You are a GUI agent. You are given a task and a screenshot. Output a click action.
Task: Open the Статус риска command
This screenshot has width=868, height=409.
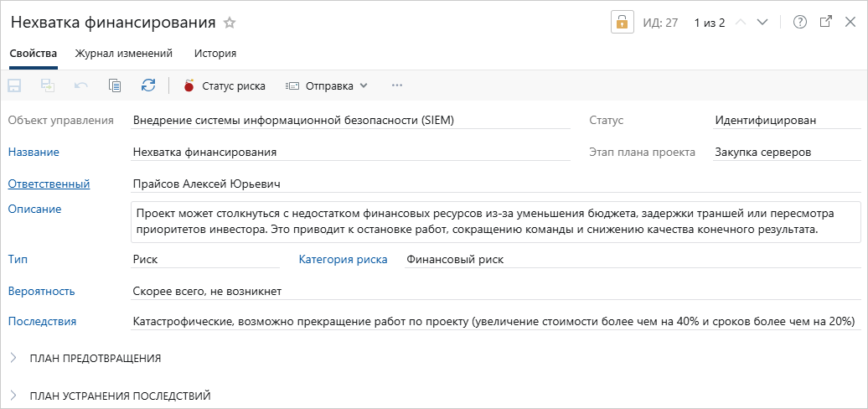[224, 85]
